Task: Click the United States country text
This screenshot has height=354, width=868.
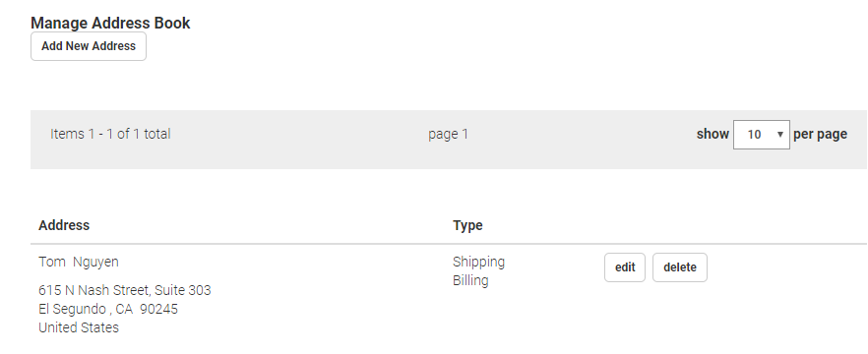Action: click(x=78, y=327)
